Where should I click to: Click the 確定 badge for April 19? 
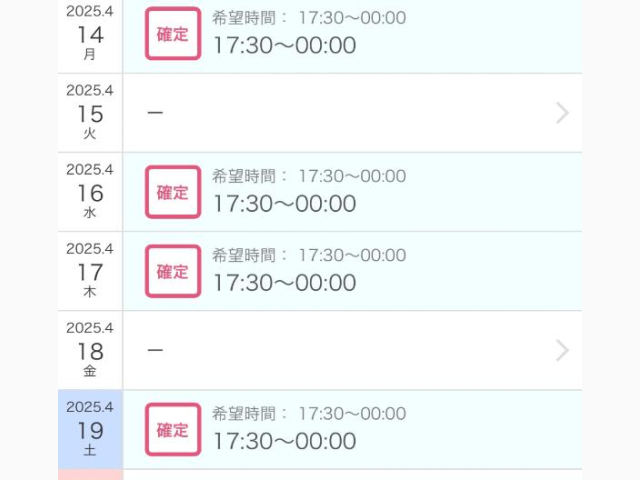(173, 429)
